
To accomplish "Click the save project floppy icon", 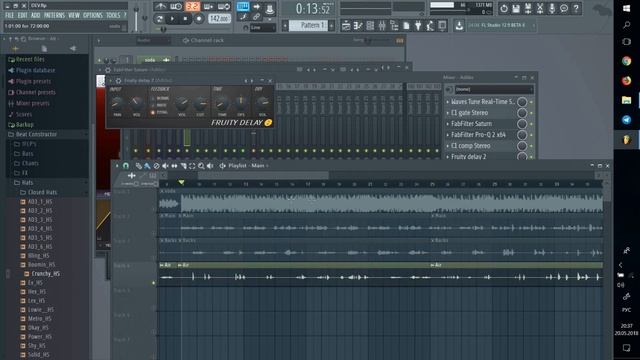I will [x=516, y=8].
